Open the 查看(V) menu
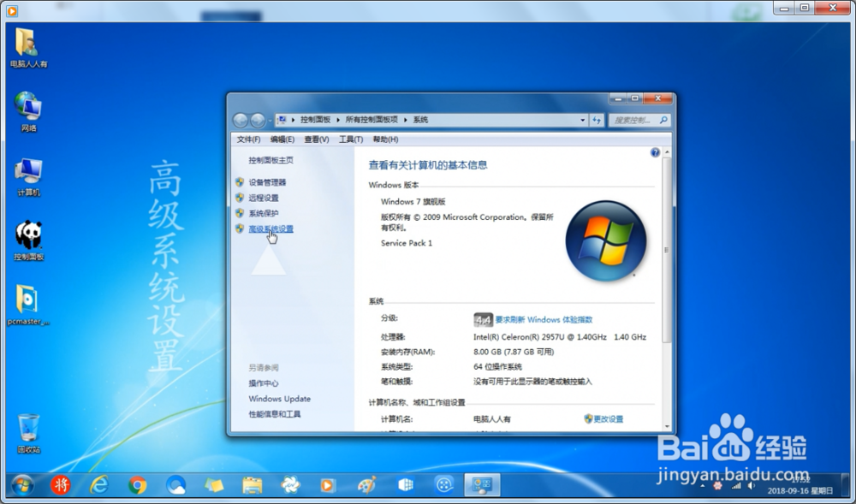The width and height of the screenshot is (856, 504). pyautogui.click(x=317, y=139)
